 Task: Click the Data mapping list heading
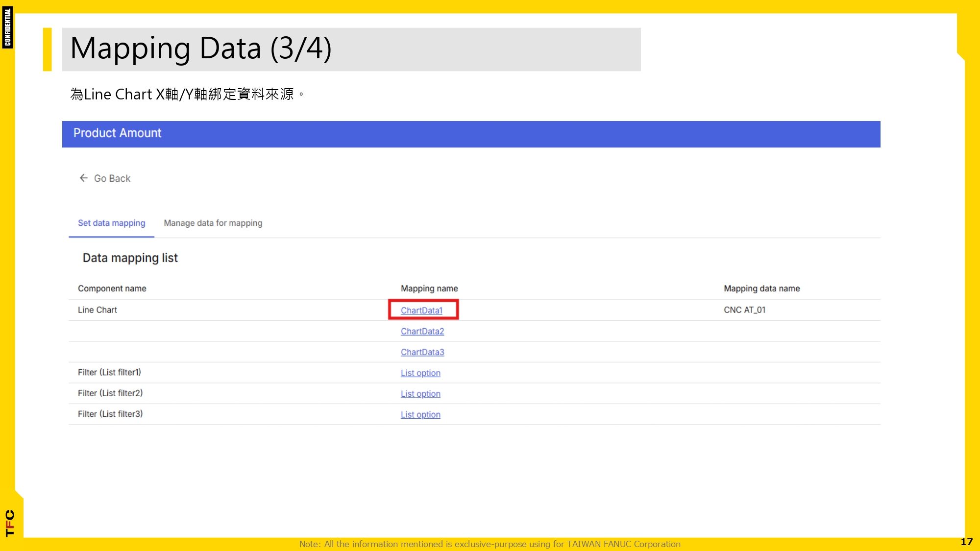(130, 258)
